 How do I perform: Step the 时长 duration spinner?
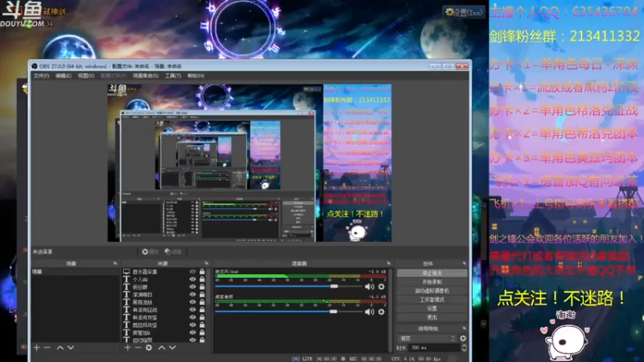(464, 348)
